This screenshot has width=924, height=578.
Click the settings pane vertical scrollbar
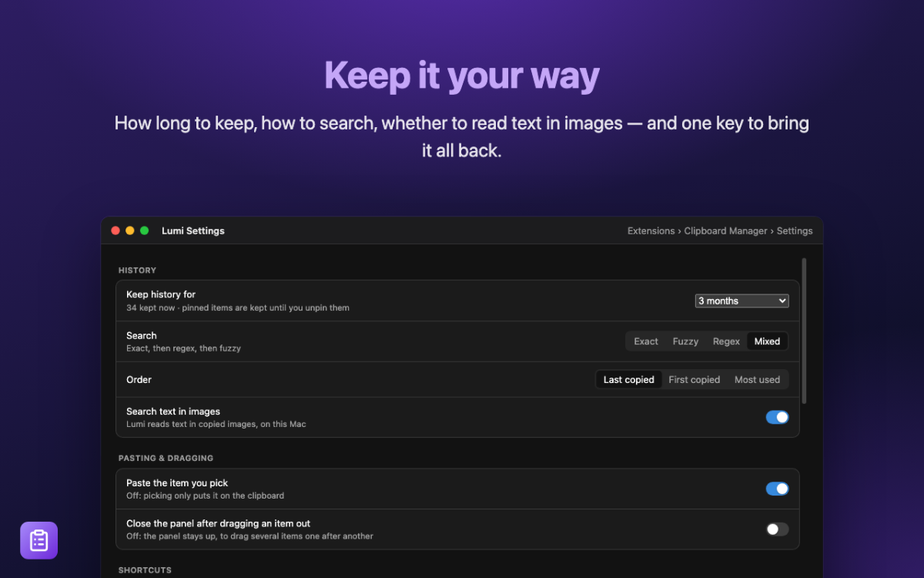coord(805,331)
